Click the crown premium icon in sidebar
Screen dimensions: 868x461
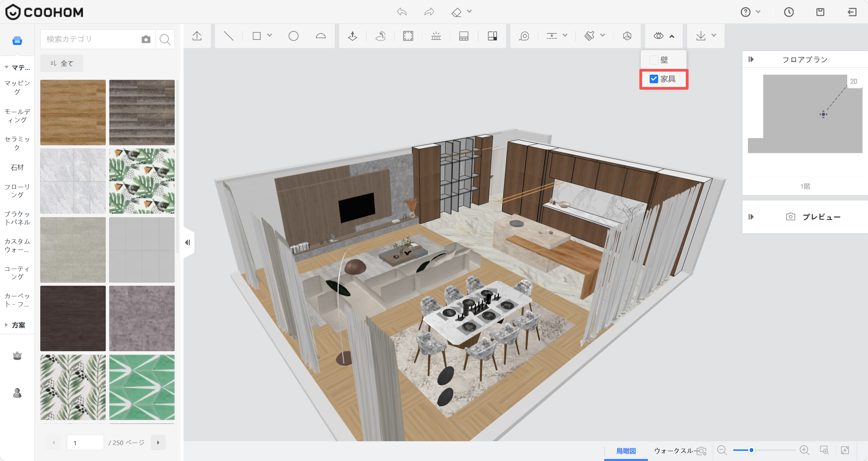pyautogui.click(x=17, y=356)
